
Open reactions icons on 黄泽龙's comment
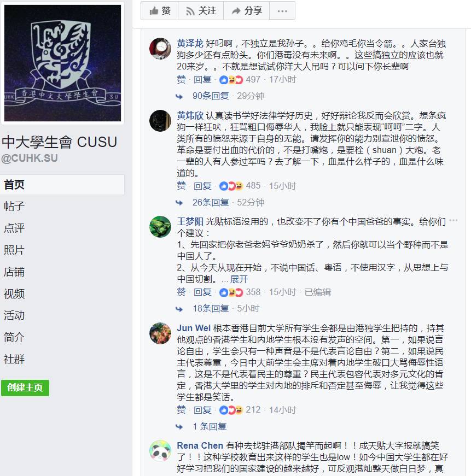click(x=231, y=80)
